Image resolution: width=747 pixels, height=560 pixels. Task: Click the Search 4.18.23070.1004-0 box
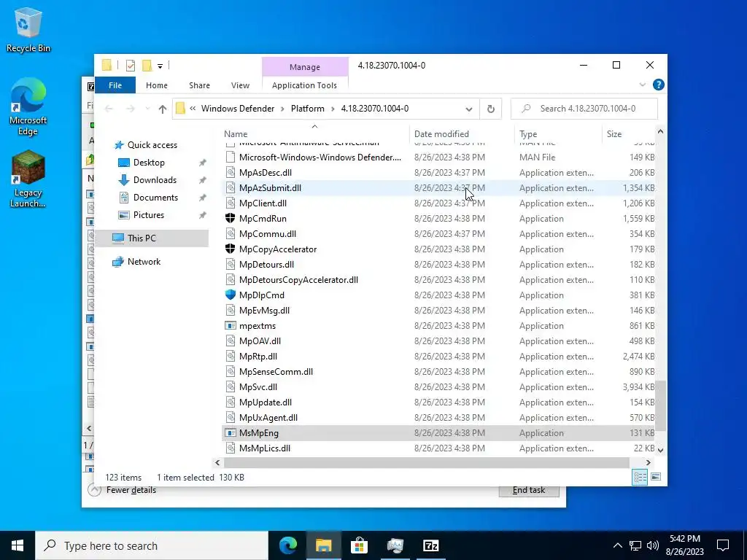pos(584,109)
